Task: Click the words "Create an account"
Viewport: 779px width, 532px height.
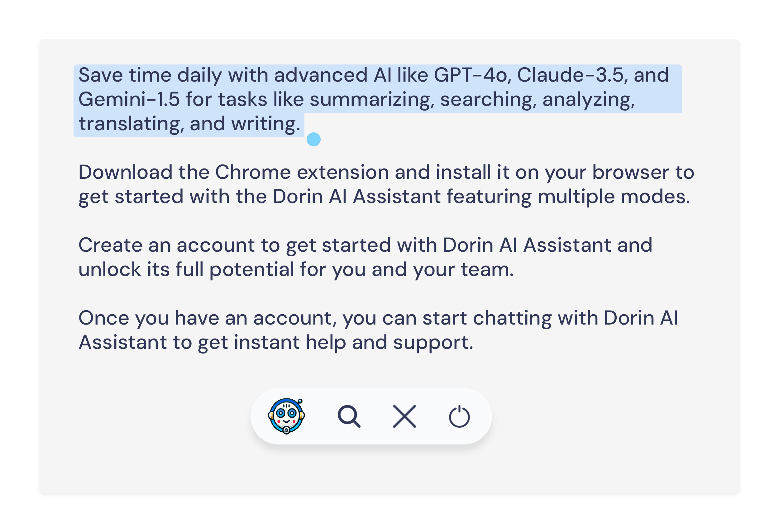Action: coord(167,245)
